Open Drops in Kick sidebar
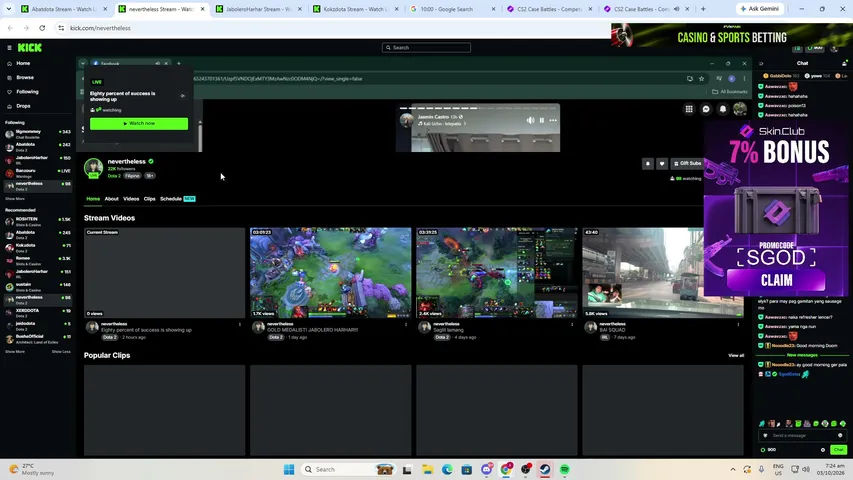The width and height of the screenshot is (853, 480). [x=23, y=106]
